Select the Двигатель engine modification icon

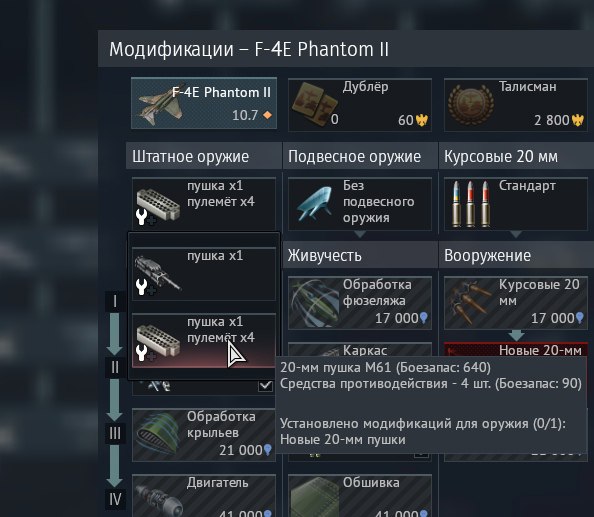click(x=159, y=497)
